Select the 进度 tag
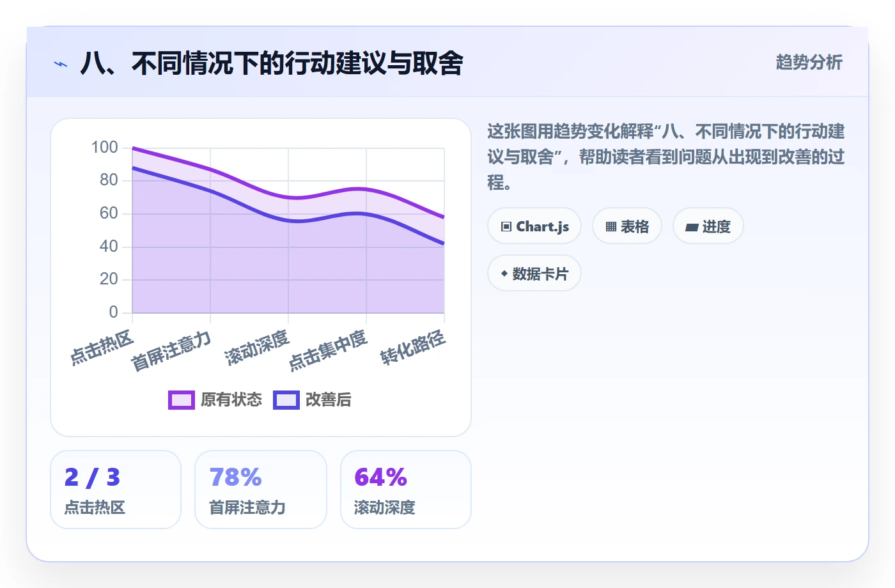895x588 pixels. (x=708, y=226)
